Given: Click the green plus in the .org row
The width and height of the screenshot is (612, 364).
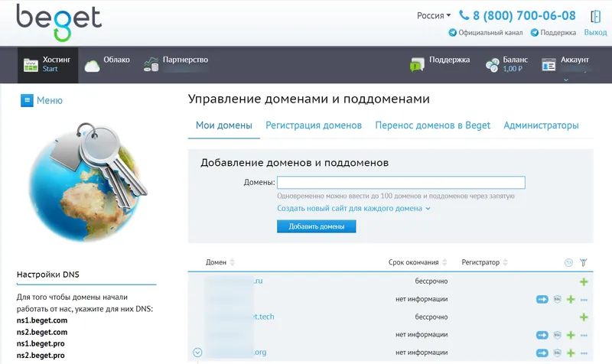Looking at the screenshot, I should (571, 353).
